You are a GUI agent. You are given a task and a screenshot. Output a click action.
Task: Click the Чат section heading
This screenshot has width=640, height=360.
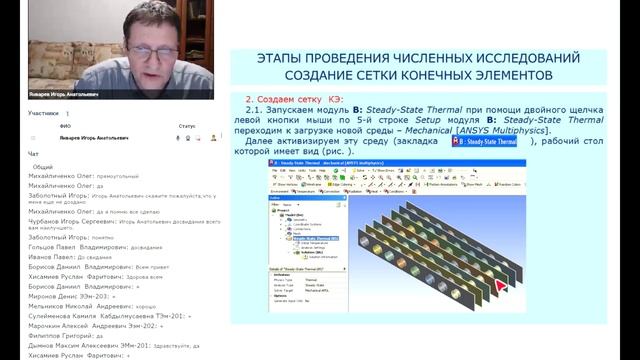[33, 154]
